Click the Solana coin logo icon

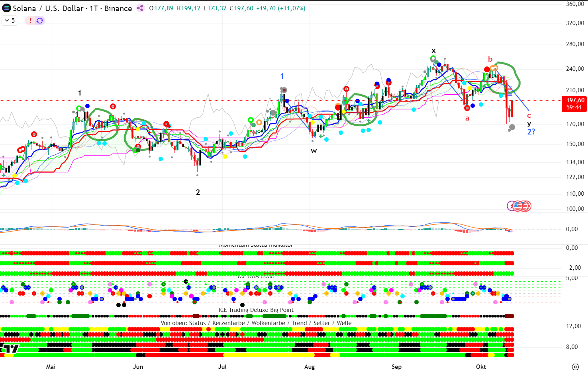[7, 8]
